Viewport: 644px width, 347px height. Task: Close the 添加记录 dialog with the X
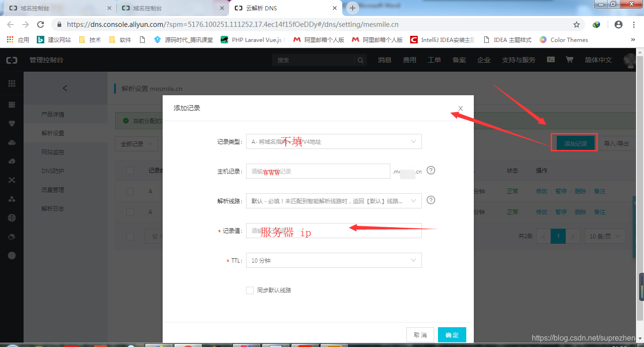(x=461, y=108)
